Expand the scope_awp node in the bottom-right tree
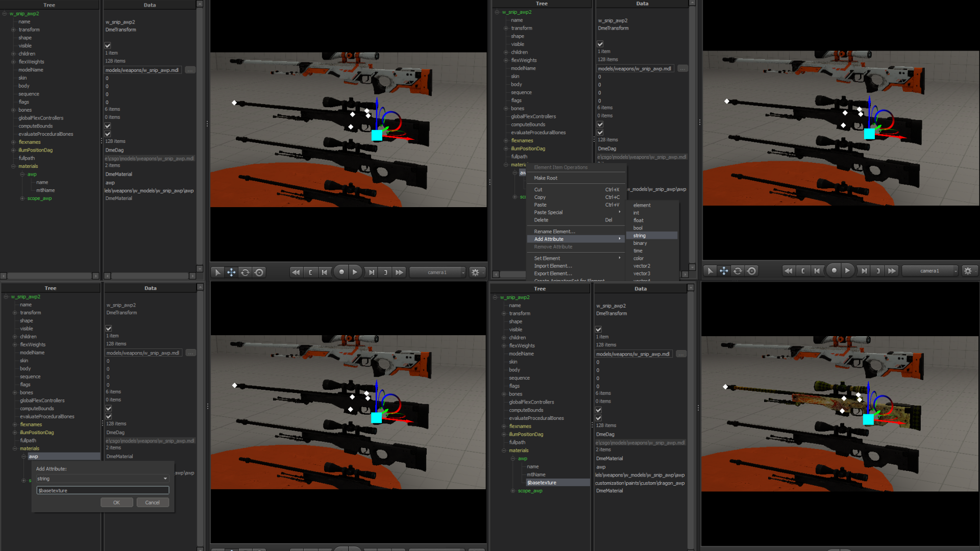The image size is (980, 551). tap(513, 491)
